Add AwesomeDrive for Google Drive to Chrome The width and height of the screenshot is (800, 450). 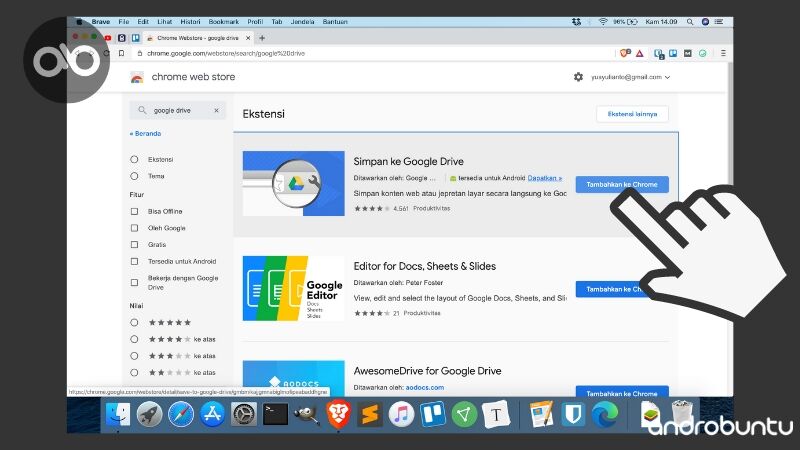(x=622, y=392)
